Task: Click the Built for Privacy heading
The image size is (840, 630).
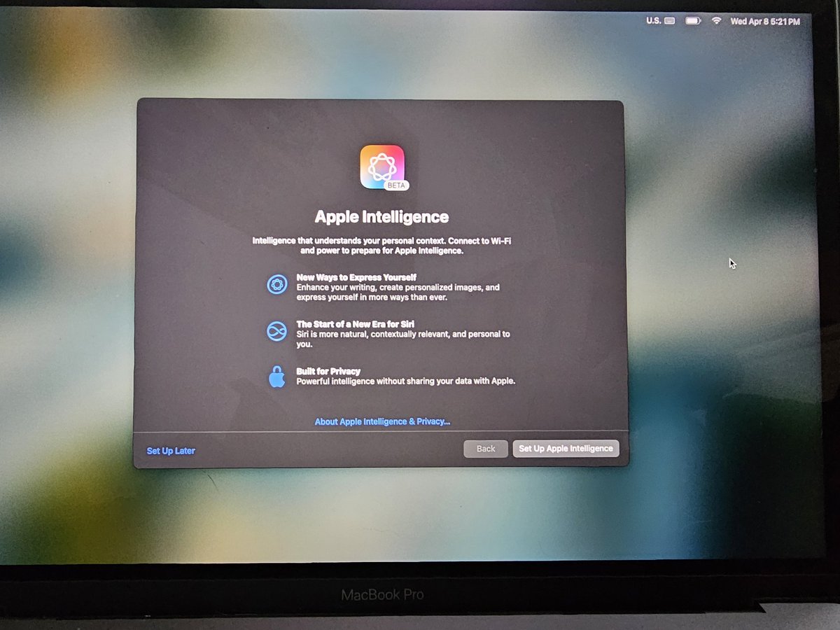Action: 328,371
